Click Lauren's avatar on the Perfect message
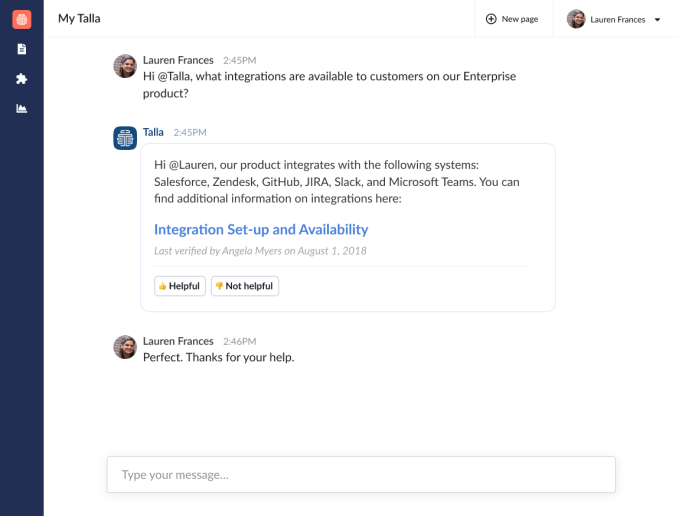Viewport: 679px width, 516px height. point(125,347)
